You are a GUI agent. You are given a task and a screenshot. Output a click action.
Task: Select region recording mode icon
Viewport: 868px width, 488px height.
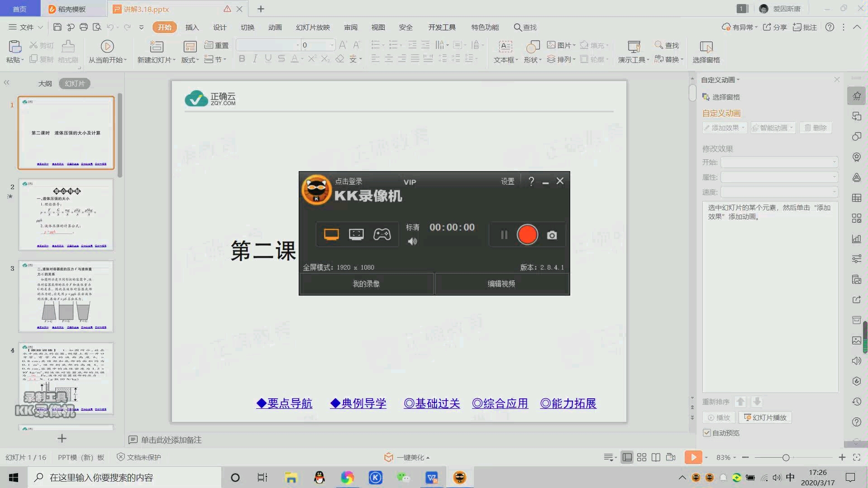(x=356, y=234)
